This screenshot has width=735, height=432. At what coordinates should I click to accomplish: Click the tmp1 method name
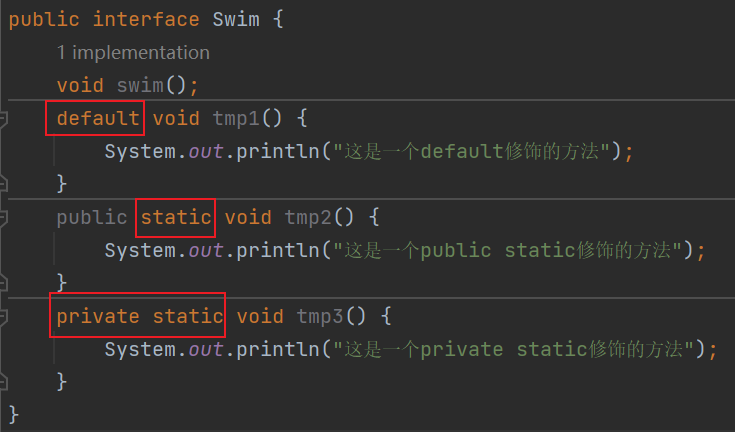pos(235,119)
